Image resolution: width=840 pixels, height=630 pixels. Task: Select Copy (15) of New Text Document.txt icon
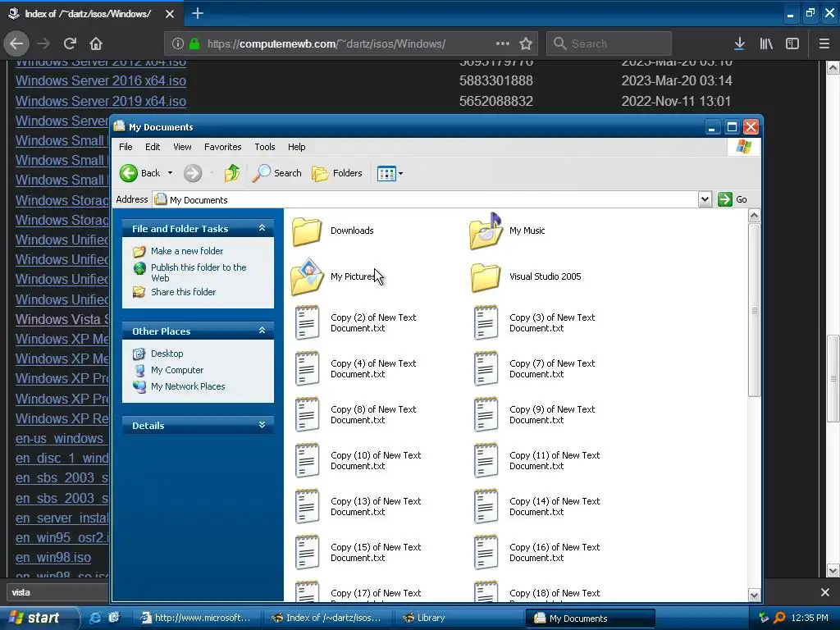click(x=307, y=552)
